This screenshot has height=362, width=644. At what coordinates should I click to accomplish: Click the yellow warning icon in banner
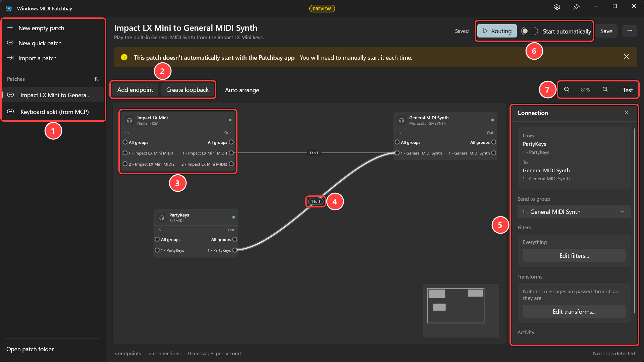[x=124, y=57]
